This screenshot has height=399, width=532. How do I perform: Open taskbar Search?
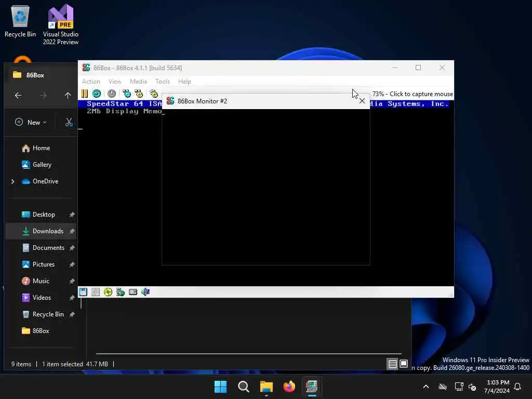click(x=244, y=387)
